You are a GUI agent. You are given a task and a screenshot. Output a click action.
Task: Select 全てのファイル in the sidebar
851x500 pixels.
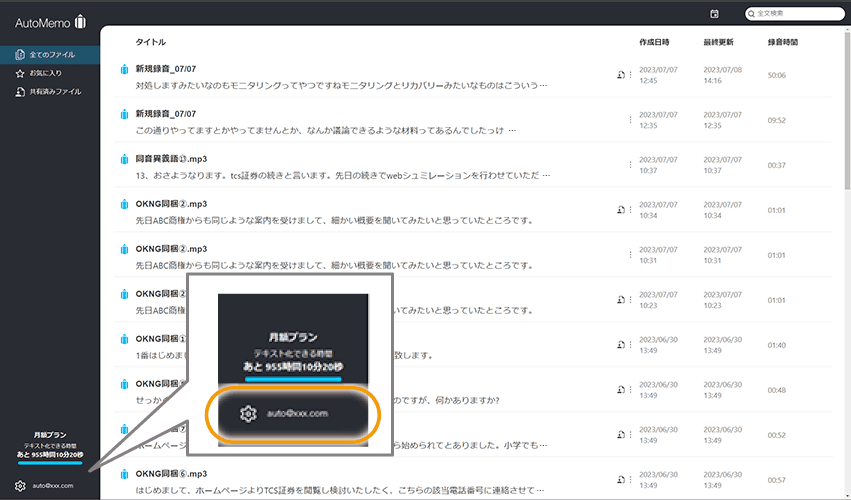[50, 54]
